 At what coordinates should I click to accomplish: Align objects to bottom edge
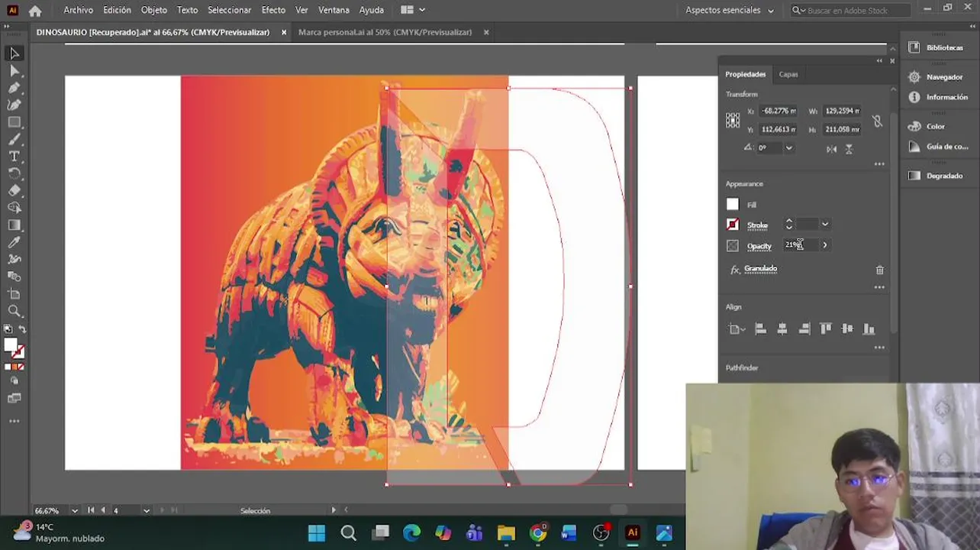[869, 329]
